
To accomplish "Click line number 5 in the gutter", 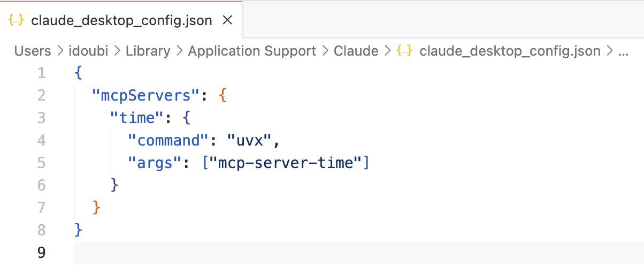I will pos(41,163).
